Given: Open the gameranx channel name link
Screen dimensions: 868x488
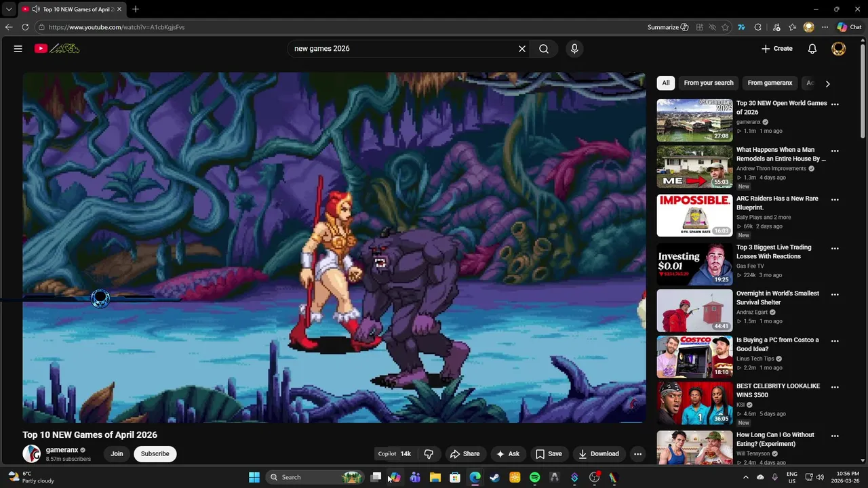Looking at the screenshot, I should click(x=62, y=450).
